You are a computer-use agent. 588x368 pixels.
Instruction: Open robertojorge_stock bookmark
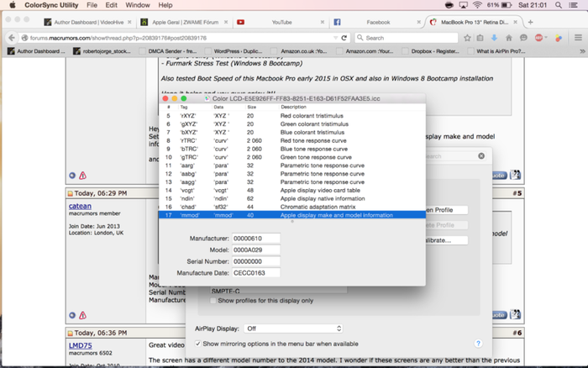102,51
